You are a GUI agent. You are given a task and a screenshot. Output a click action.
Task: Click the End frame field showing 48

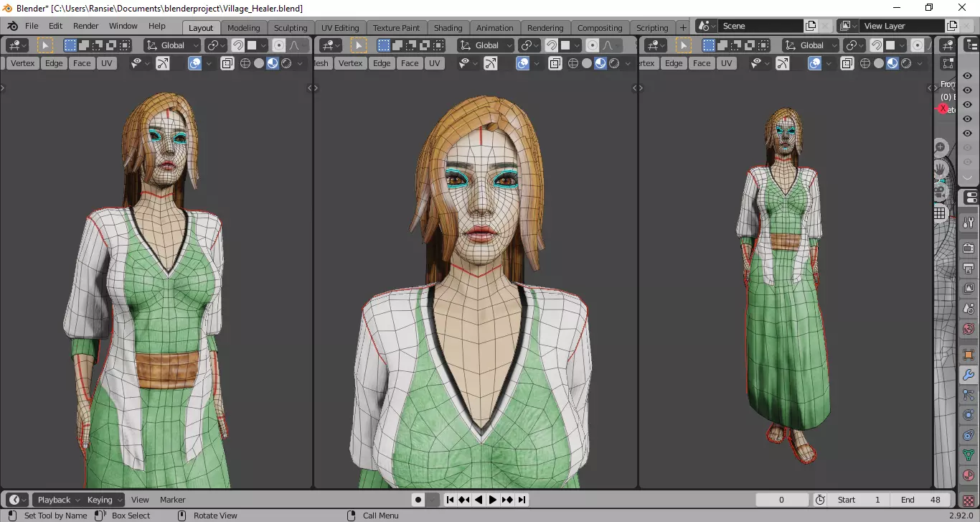pyautogui.click(x=922, y=500)
